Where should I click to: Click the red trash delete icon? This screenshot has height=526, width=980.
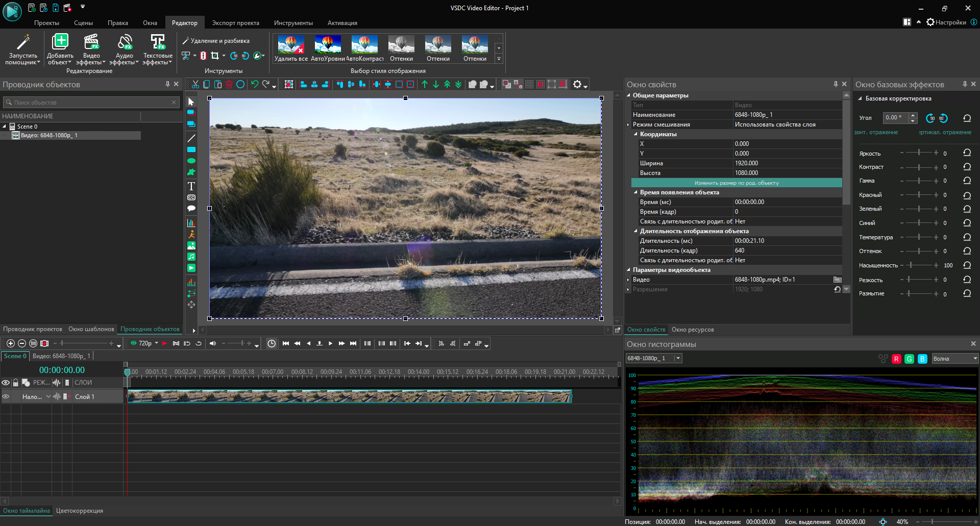pos(229,84)
